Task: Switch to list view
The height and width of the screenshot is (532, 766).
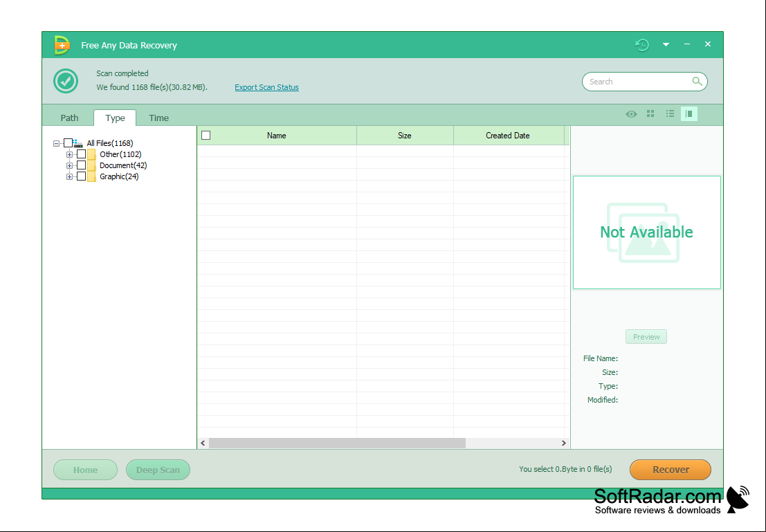Action: (670, 113)
